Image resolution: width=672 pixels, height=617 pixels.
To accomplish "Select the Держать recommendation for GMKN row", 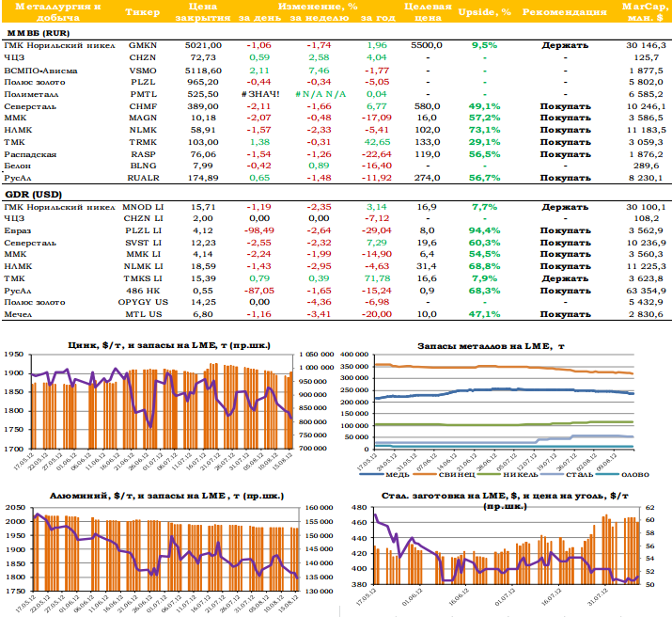I will [565, 45].
